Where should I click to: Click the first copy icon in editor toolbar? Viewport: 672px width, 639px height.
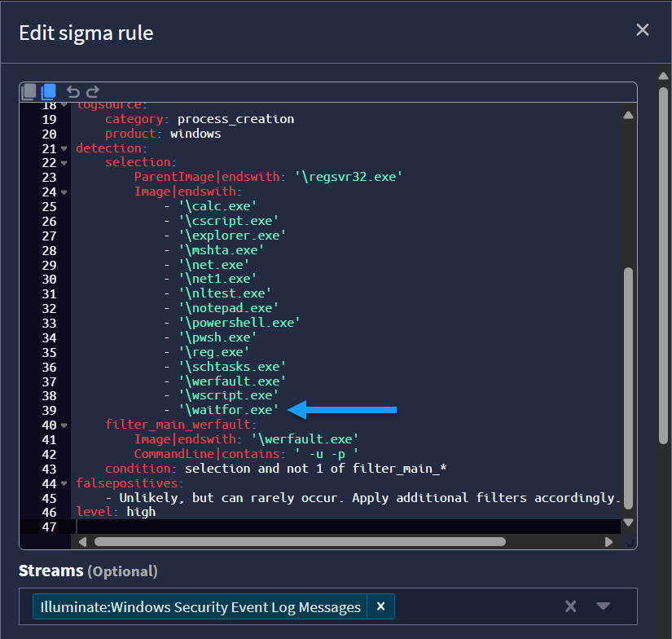(x=29, y=91)
